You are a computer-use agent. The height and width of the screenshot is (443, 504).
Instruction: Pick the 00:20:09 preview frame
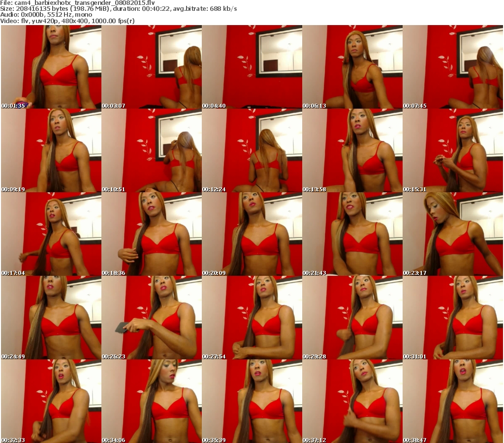pyautogui.click(x=252, y=234)
